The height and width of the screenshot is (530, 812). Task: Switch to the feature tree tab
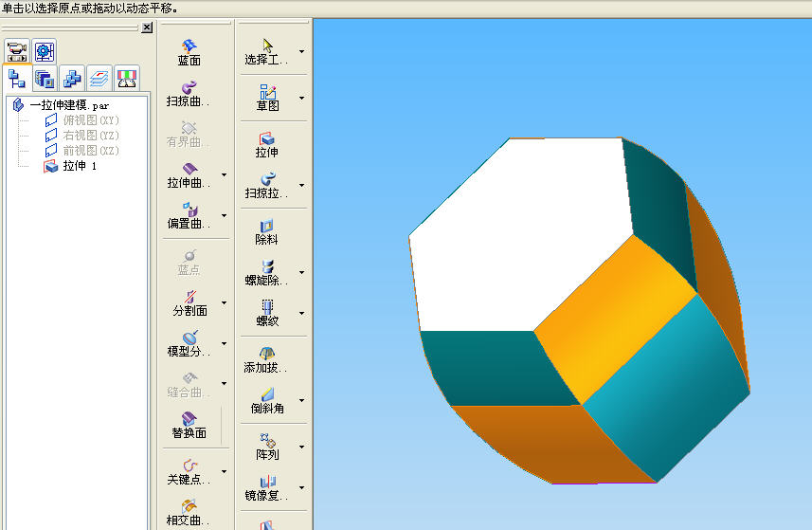[x=16, y=79]
